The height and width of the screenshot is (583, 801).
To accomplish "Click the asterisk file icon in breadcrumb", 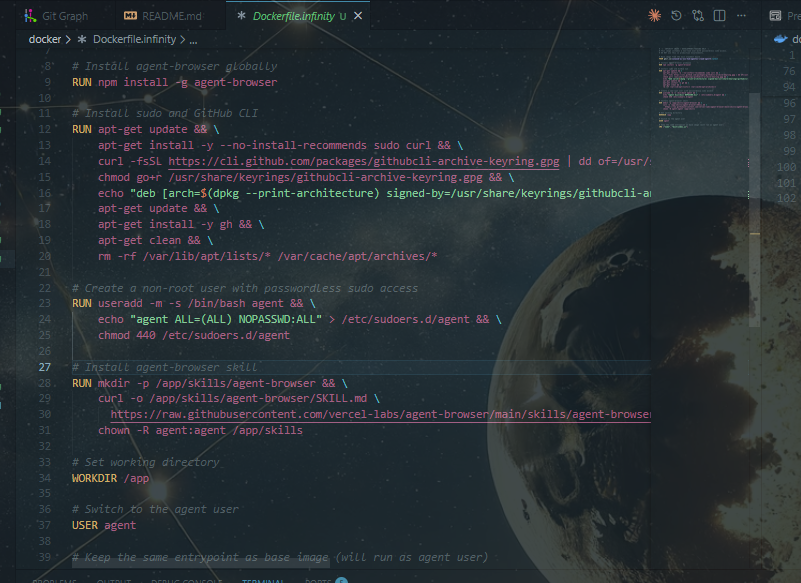I will click(x=82, y=39).
